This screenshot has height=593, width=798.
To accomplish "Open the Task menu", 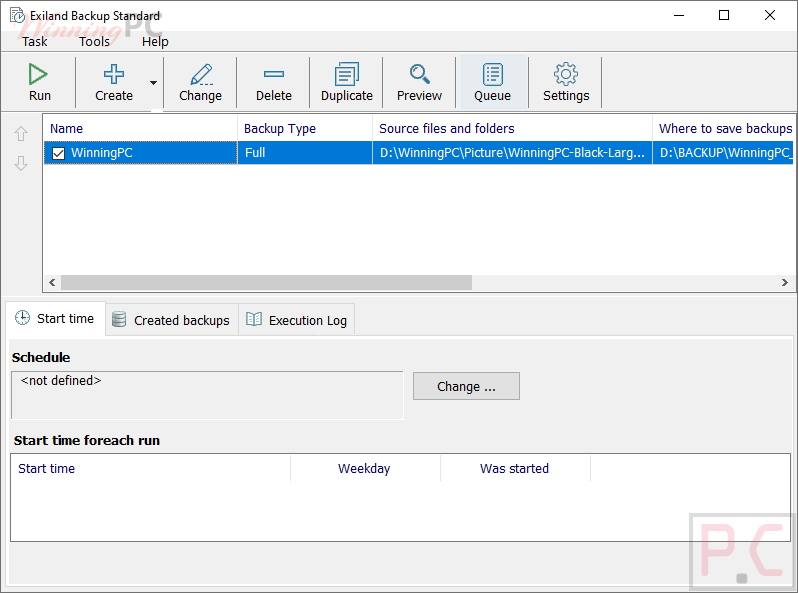I will [x=35, y=42].
